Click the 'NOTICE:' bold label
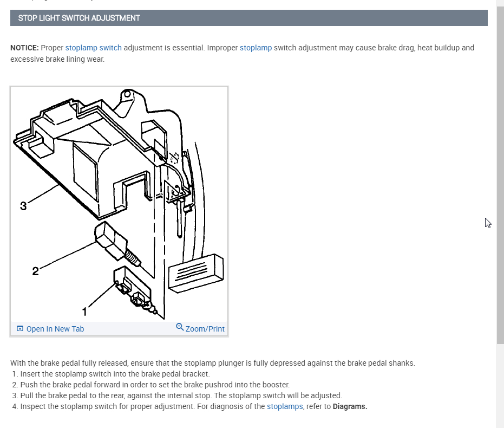Image resolution: width=504 pixels, height=428 pixels. (x=24, y=48)
